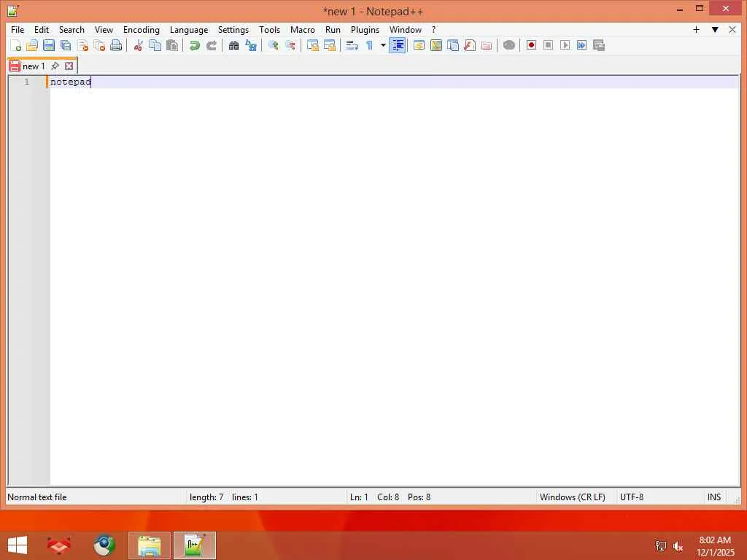Click the Copy toolbar icon
The height and width of the screenshot is (560, 747).
[155, 45]
